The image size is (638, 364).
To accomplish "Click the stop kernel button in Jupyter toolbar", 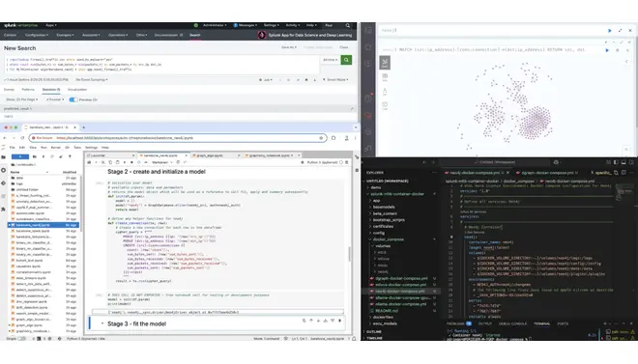I will (x=131, y=162).
